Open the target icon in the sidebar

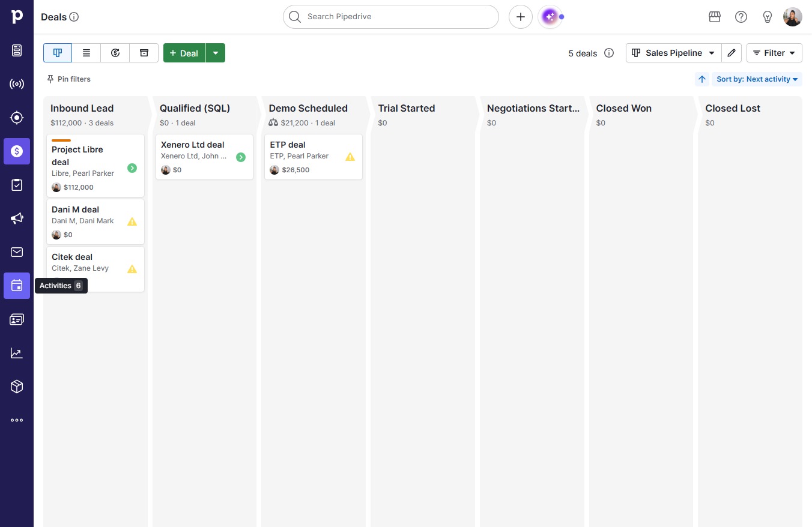point(17,118)
